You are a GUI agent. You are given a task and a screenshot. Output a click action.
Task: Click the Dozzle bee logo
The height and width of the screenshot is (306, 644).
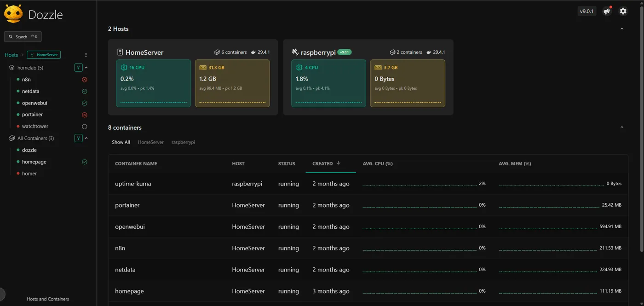[x=13, y=14]
